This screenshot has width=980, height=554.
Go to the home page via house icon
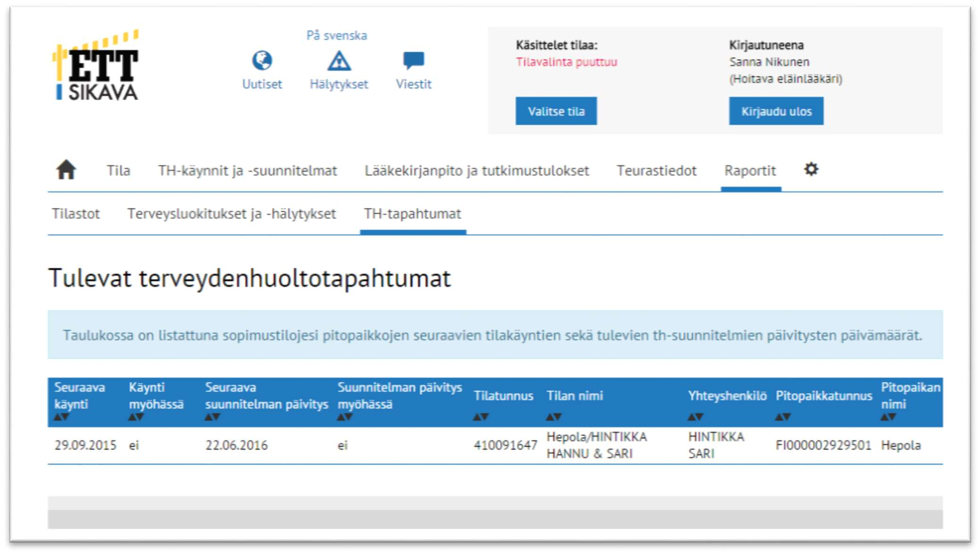[66, 170]
